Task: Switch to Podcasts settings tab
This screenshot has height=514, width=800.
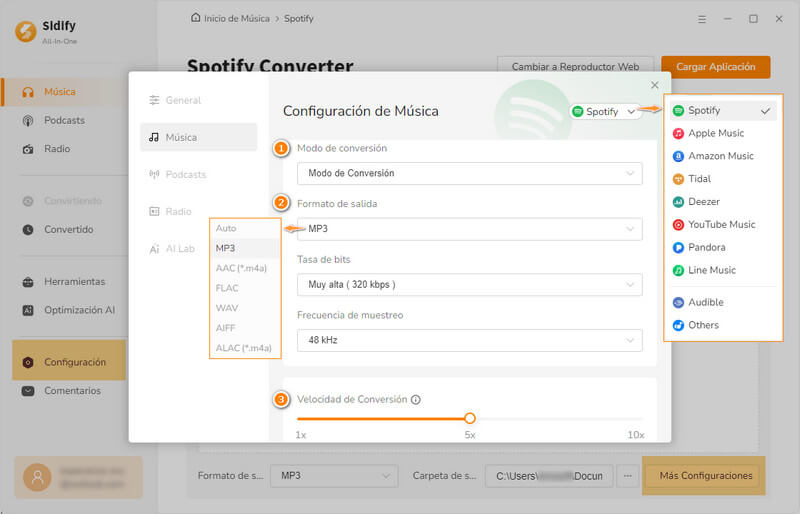Action: pos(198,175)
